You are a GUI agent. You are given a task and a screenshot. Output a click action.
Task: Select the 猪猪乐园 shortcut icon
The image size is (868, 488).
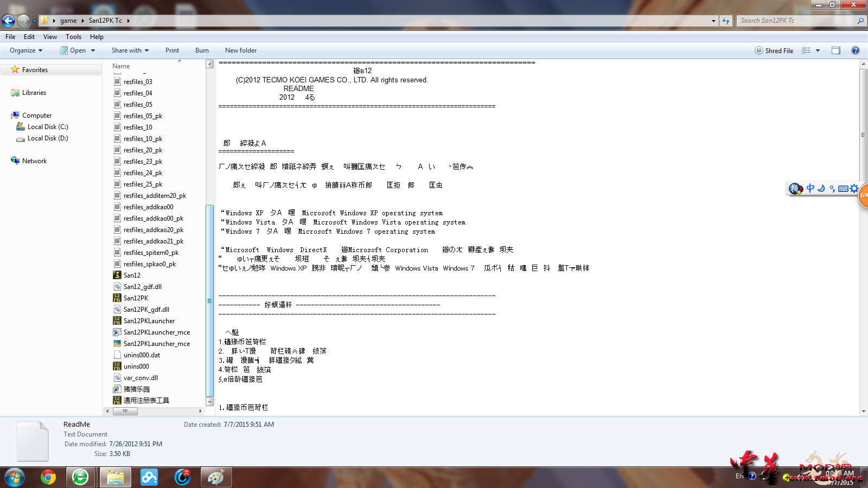[117, 389]
